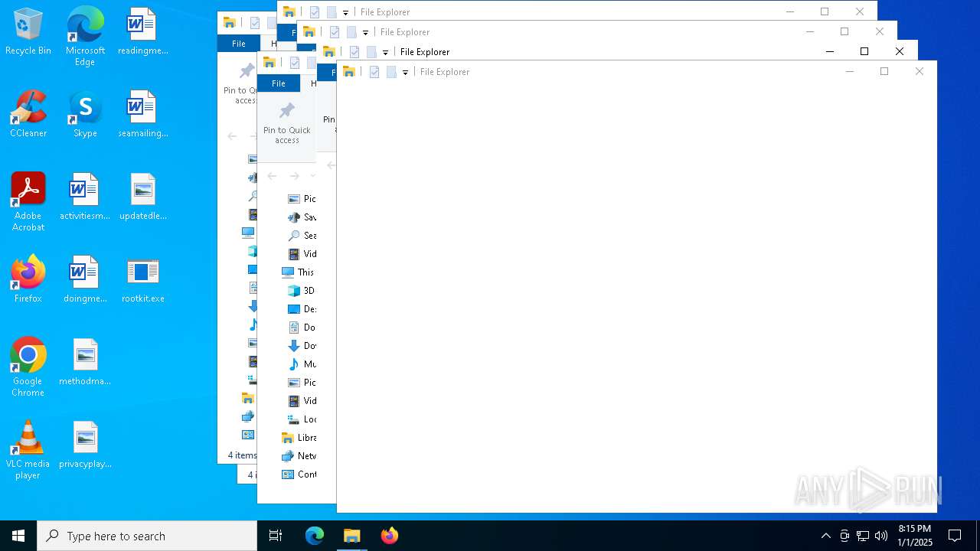980x551 pixels.
Task: Select Google Chrome desktop shortcut
Action: (x=28, y=367)
